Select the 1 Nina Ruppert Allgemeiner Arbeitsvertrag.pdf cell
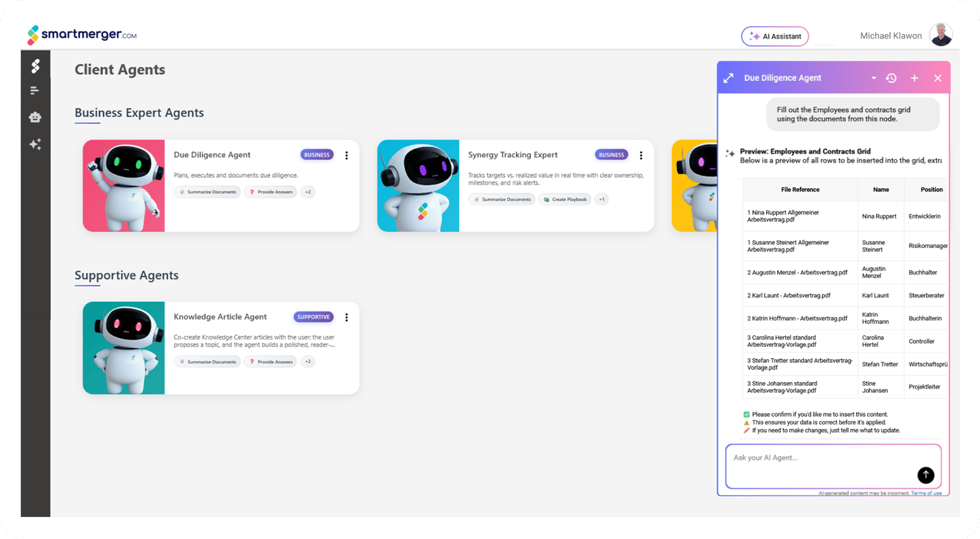 pos(800,216)
